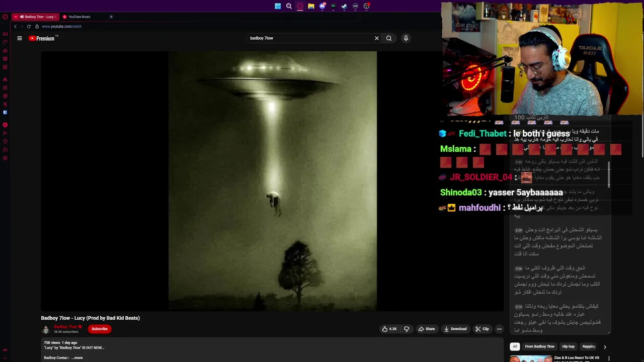Start voice search with the microphone
Screen dimensions: 644x362
[406, 38]
